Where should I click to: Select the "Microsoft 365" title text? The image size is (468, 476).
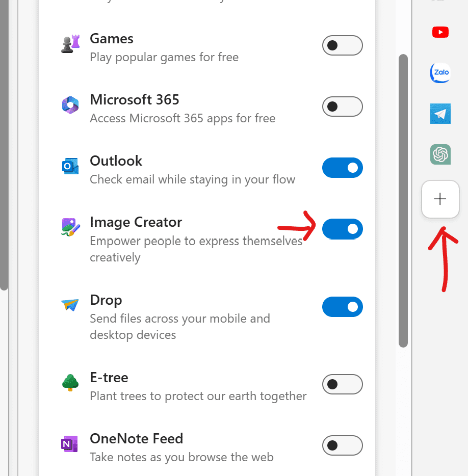135,100
